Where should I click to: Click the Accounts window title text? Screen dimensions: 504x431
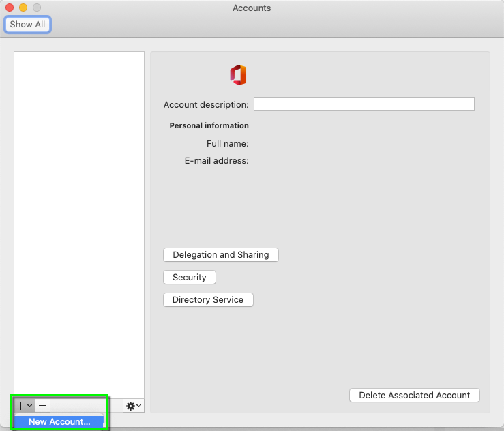coord(252,8)
